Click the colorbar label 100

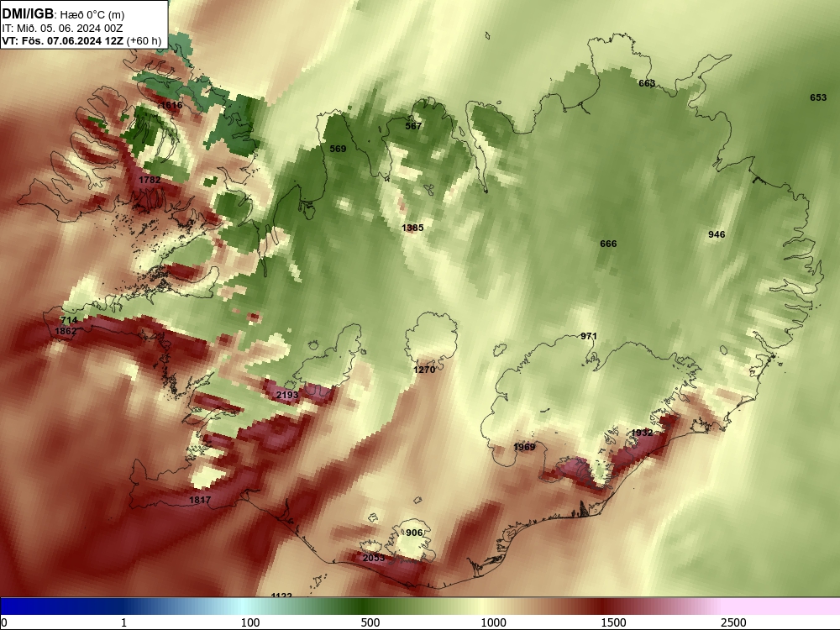[x=250, y=622]
